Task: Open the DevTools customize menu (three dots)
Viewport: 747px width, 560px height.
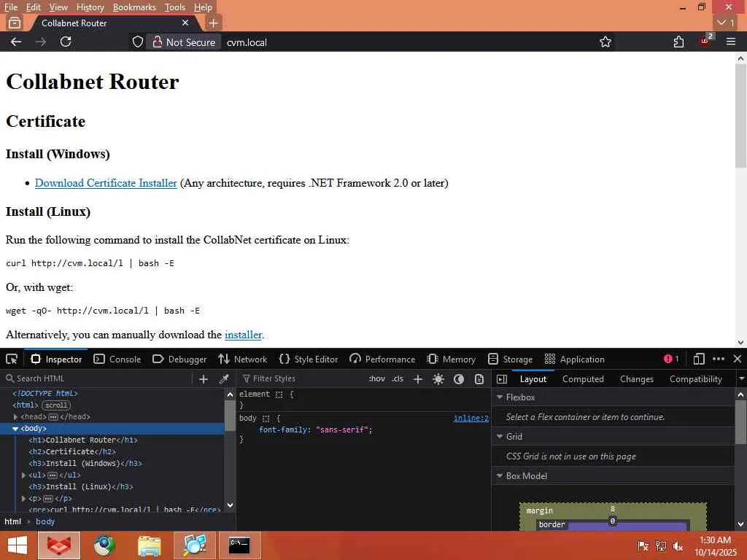Action: coord(719,359)
